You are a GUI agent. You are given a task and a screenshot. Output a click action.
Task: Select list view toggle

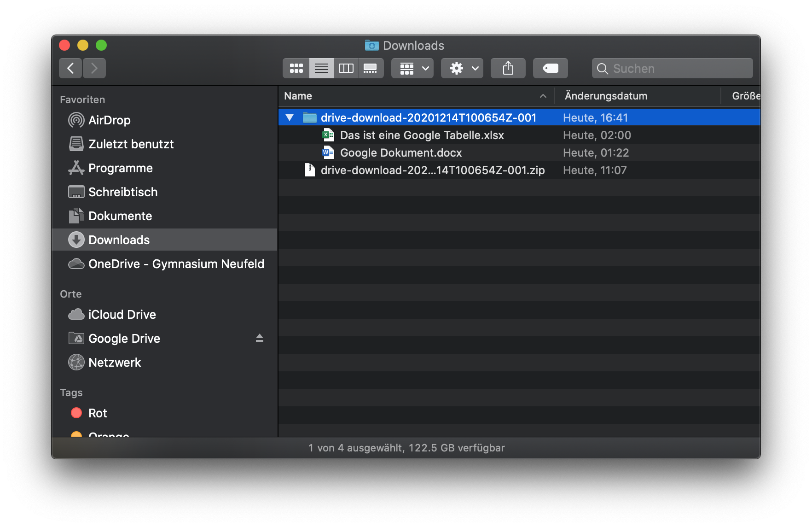tap(321, 68)
